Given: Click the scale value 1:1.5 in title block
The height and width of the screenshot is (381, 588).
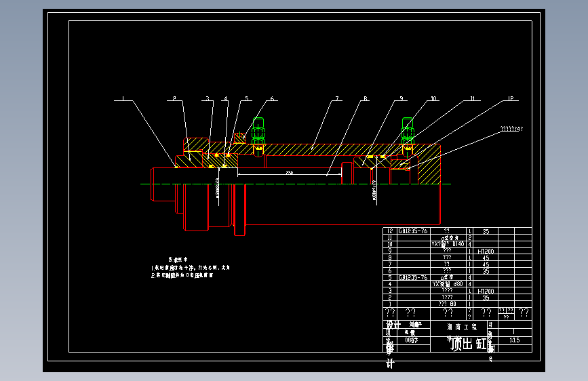Looking at the screenshot, I should pos(515,340).
